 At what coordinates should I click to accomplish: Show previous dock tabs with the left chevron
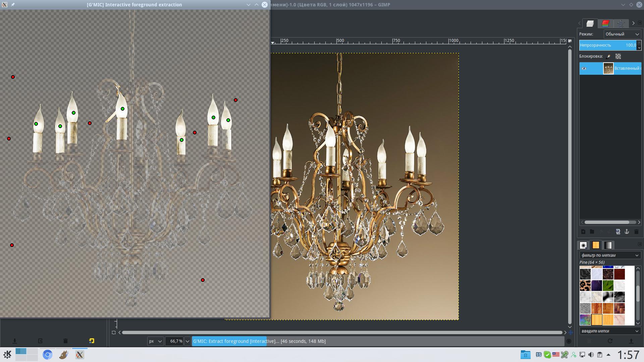[579, 23]
